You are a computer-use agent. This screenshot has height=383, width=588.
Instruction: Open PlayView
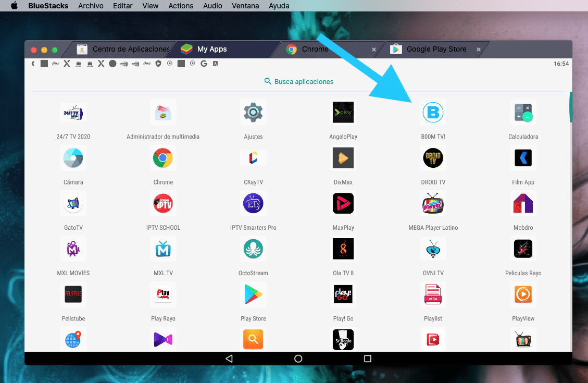[523, 294]
